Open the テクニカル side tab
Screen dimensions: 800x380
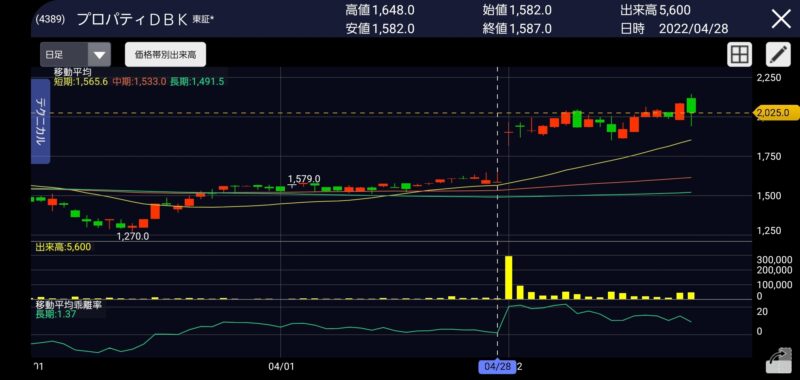pyautogui.click(x=40, y=121)
